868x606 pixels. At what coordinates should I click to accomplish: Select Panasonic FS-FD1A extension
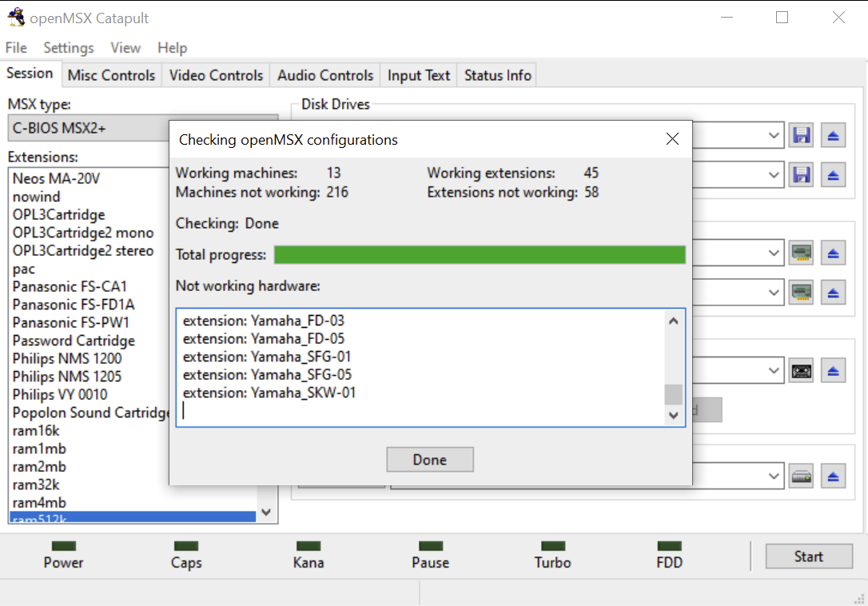[x=74, y=305]
